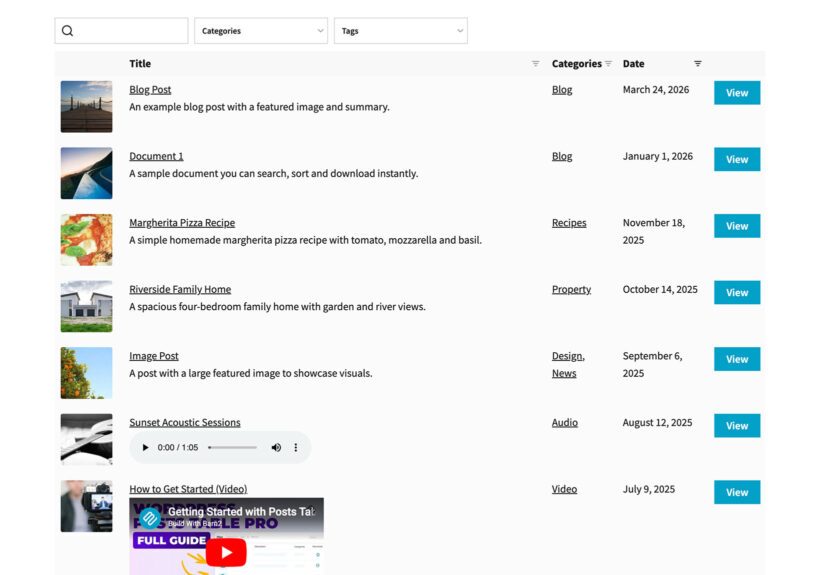The height and width of the screenshot is (575, 820).
Task: Click the search magnifier icon
Action: point(67,31)
